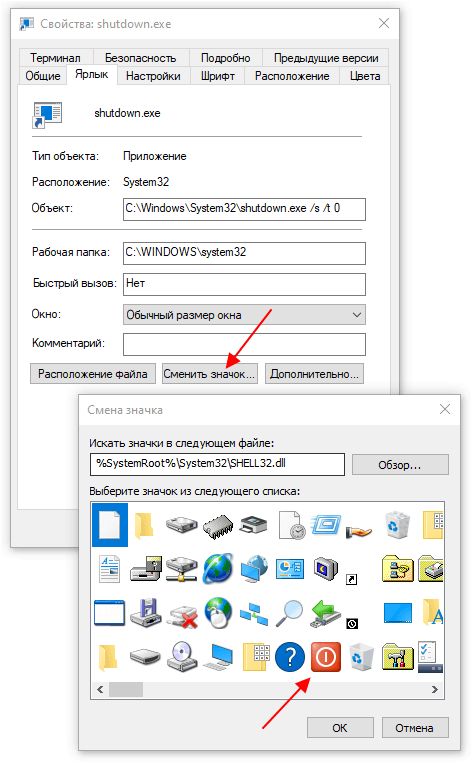Viewport: 472px width, 764px height.
Task: Pick the CD drive disc icon
Action: pyautogui.click(x=182, y=656)
